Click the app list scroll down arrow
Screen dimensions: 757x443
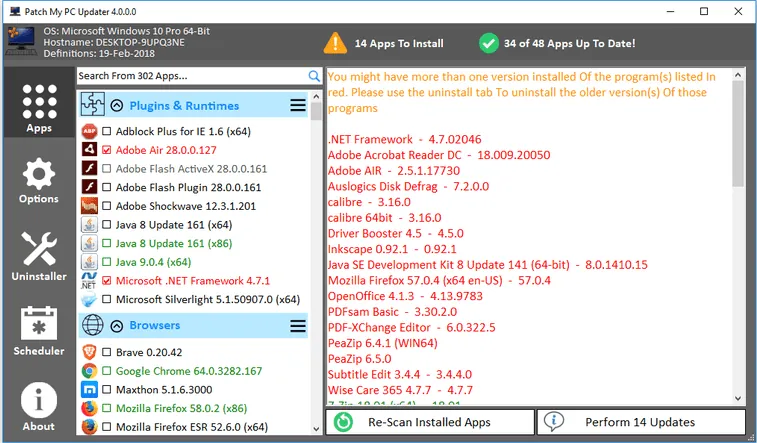pyautogui.click(x=316, y=429)
